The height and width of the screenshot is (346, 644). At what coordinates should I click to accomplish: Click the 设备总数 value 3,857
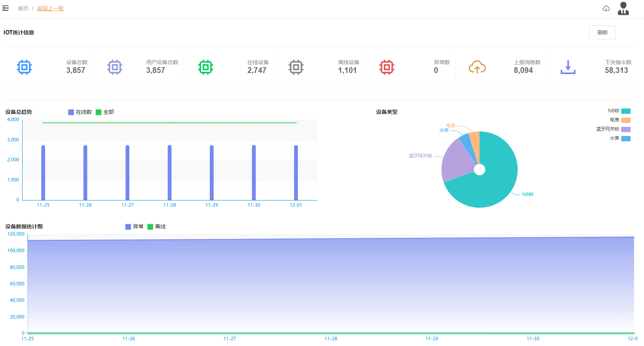76,70
